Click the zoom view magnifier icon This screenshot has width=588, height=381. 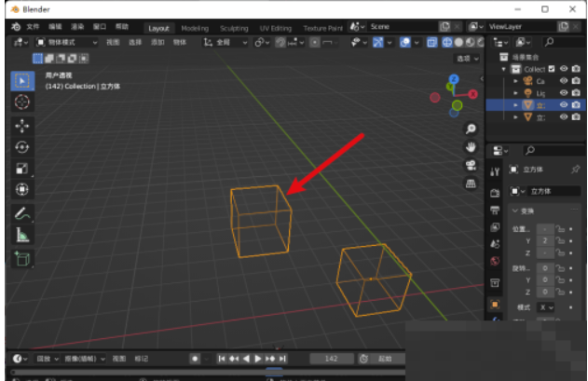[x=471, y=129]
